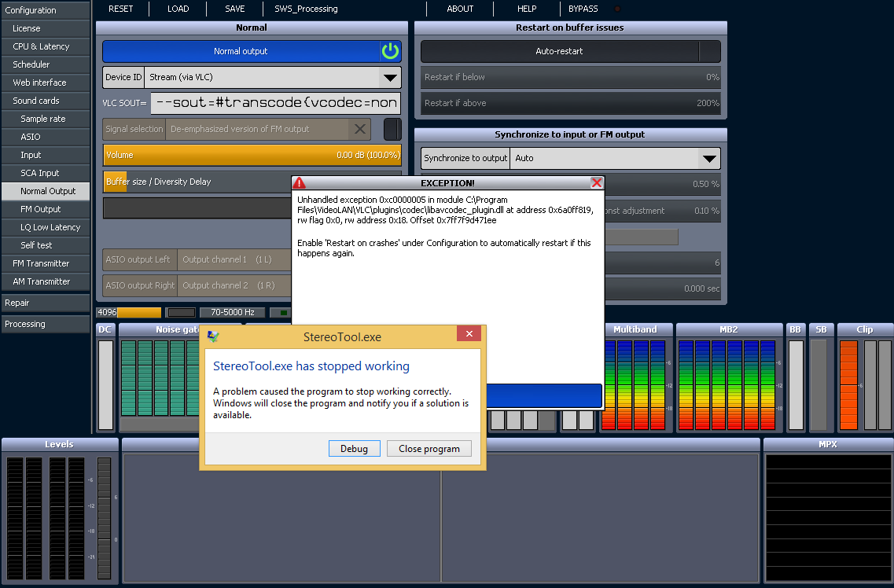894x588 pixels.
Task: Select ASIO in the sidebar
Action: 45,137
